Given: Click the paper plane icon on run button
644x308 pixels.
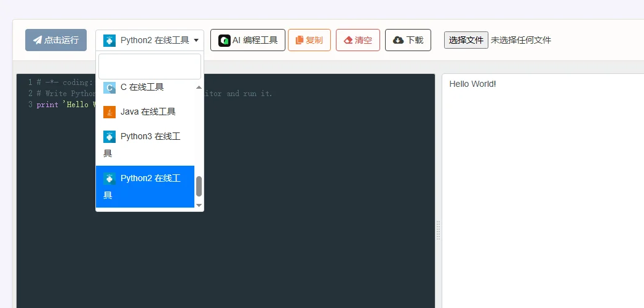Looking at the screenshot, I should pos(38,40).
